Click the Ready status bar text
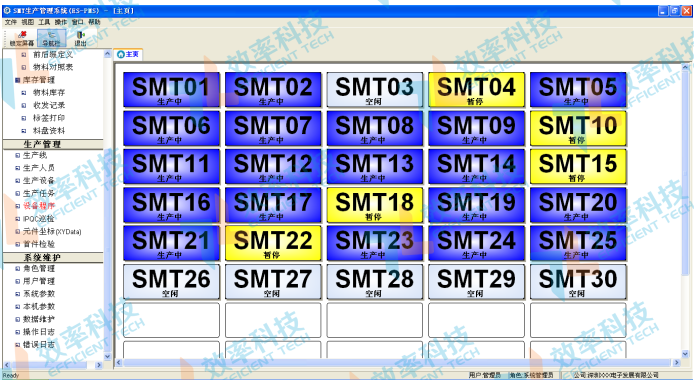The image size is (694, 380). coord(11,376)
